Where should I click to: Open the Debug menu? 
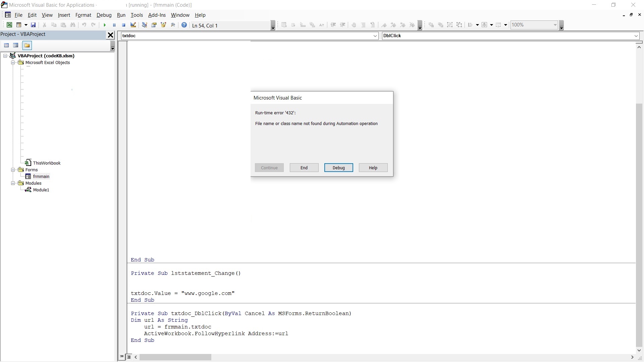pos(104,15)
